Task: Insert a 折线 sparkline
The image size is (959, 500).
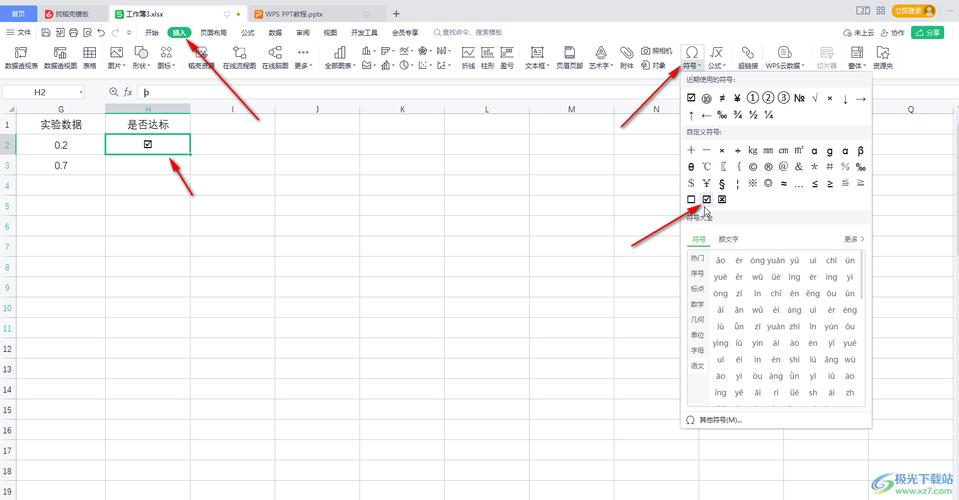Action: tap(468, 57)
